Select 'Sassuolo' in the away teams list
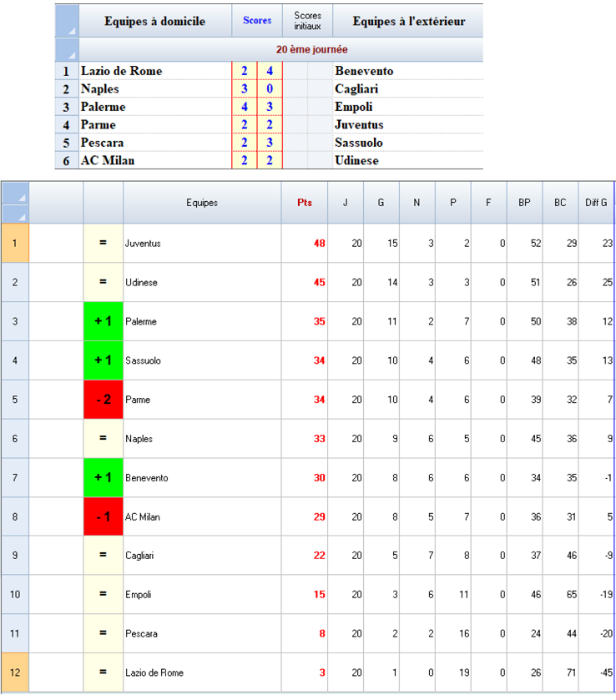The height and width of the screenshot is (700, 616). click(408, 143)
